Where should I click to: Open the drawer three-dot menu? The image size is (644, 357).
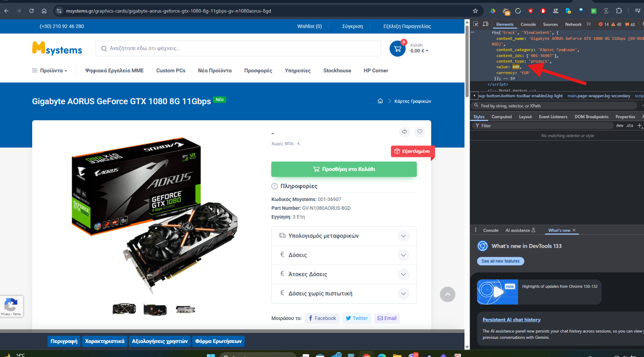[476, 230]
